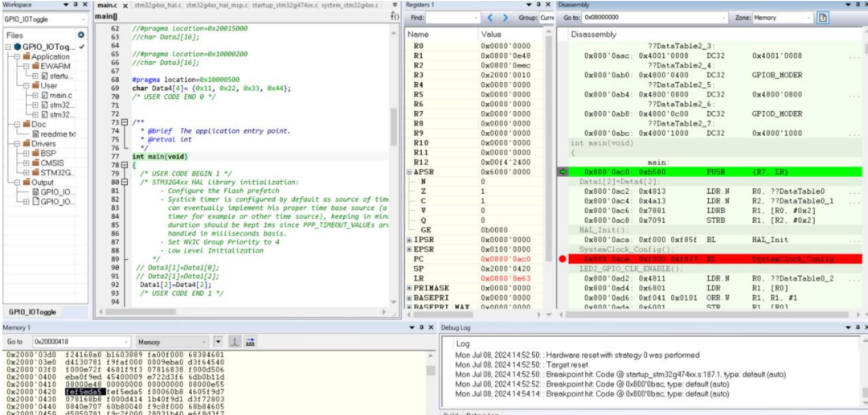Image resolution: width=868 pixels, height=415 pixels.
Task: Click the Output folder icon
Action: point(27,183)
